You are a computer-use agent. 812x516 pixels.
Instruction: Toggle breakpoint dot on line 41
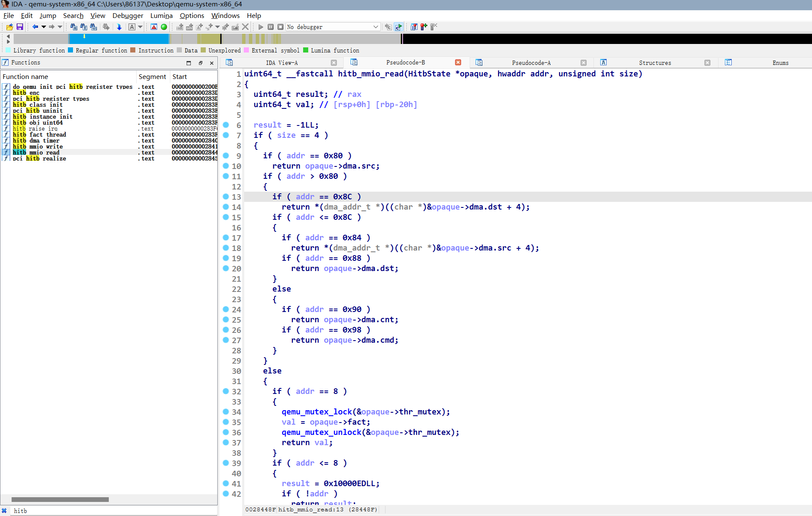[226, 483]
